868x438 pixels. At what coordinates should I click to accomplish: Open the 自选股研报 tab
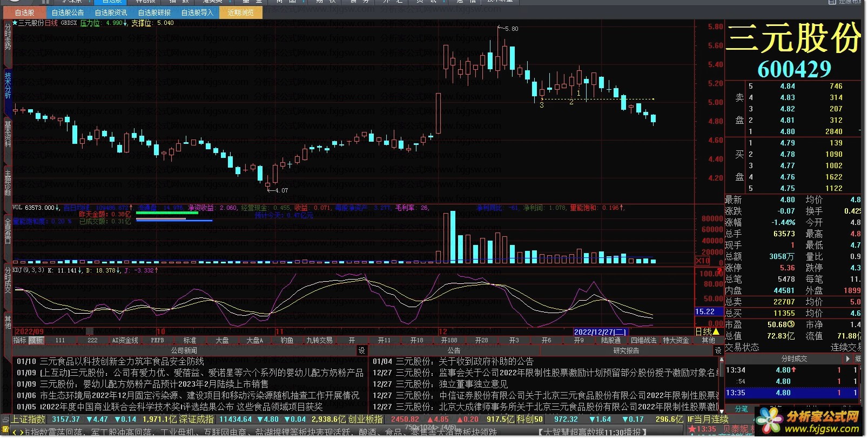coord(154,12)
